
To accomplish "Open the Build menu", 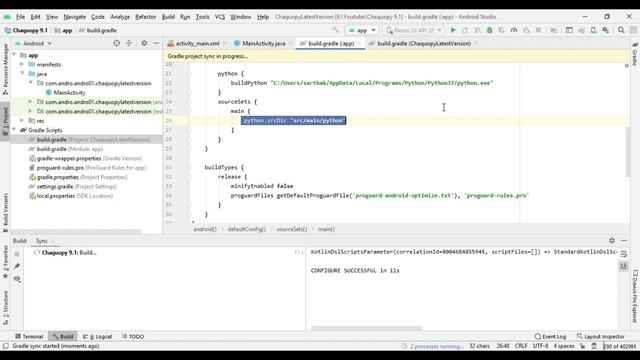I will [168, 17].
